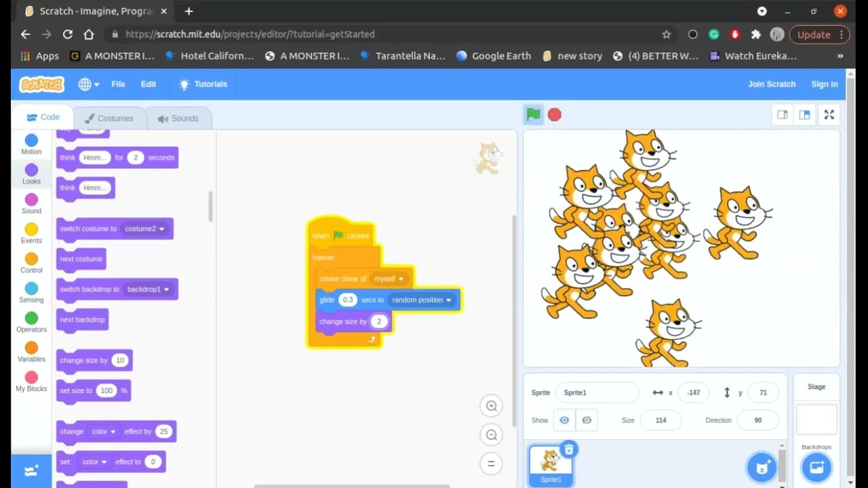Open costume2 dropdown in switch costume block

(x=144, y=228)
